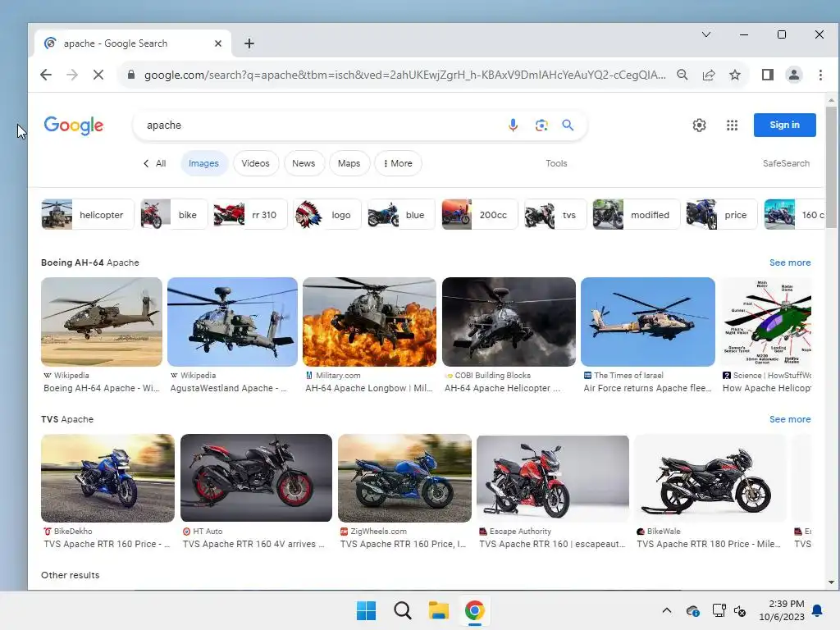Open the Tools filter options
The width and height of the screenshot is (840, 630).
pos(556,163)
